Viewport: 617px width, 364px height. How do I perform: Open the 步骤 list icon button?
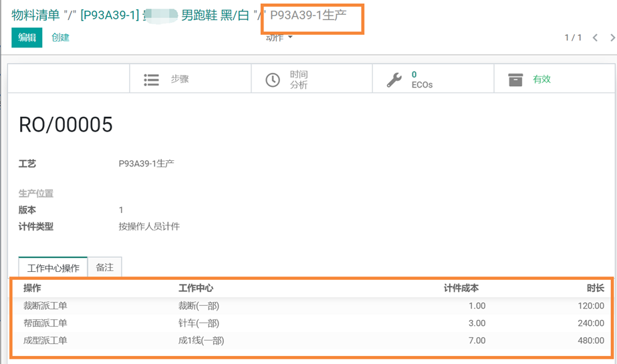pyautogui.click(x=152, y=79)
